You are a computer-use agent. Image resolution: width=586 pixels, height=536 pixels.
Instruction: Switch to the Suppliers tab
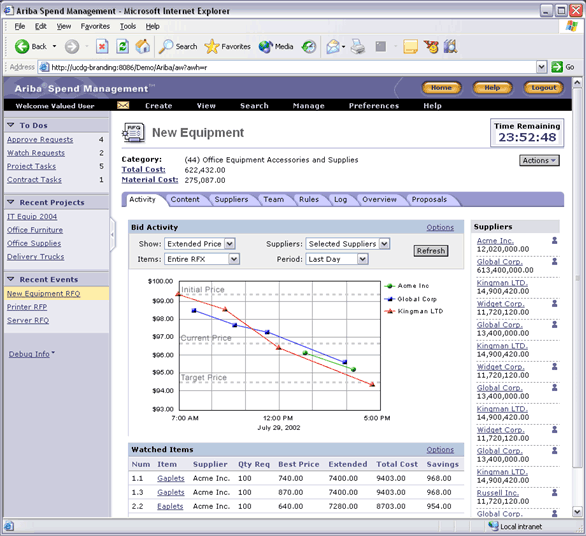tap(231, 200)
